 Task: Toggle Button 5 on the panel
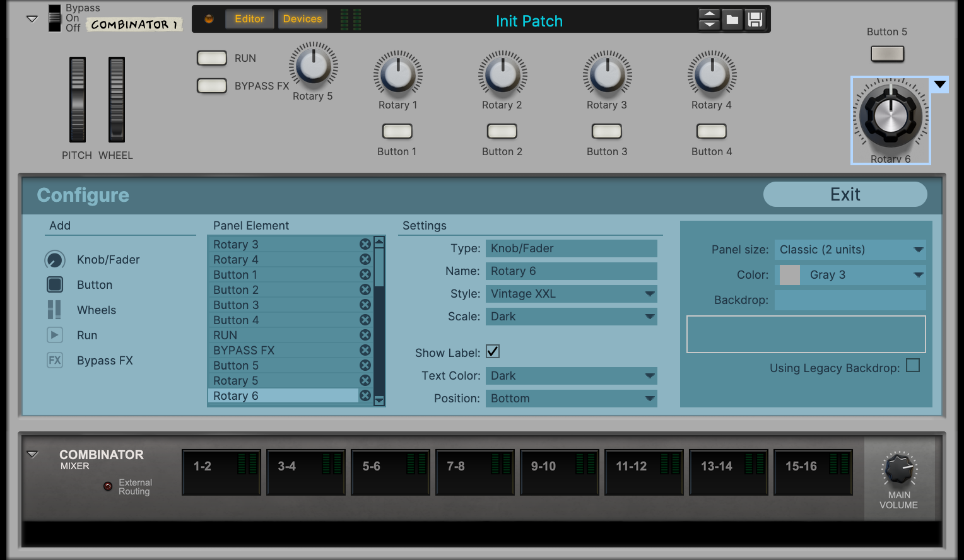pyautogui.click(x=887, y=54)
